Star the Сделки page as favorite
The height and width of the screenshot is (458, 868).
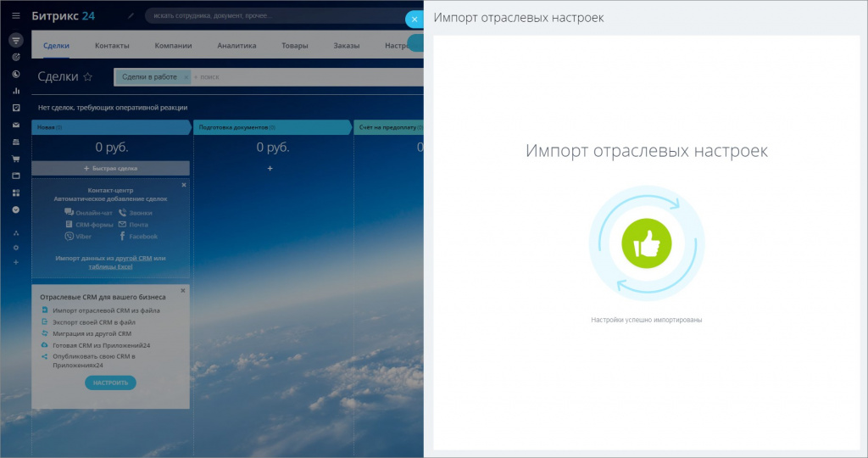pos(87,77)
